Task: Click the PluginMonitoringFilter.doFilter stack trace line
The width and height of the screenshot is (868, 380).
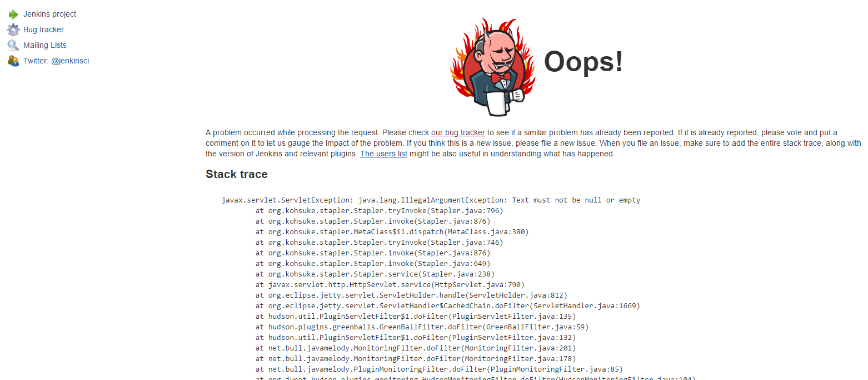Action: (x=440, y=369)
